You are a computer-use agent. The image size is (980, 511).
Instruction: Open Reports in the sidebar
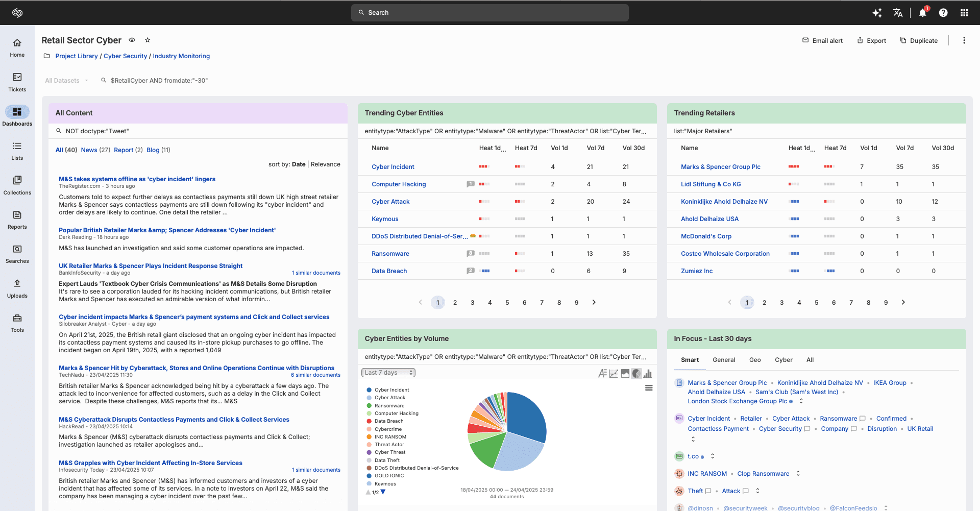pos(17,220)
